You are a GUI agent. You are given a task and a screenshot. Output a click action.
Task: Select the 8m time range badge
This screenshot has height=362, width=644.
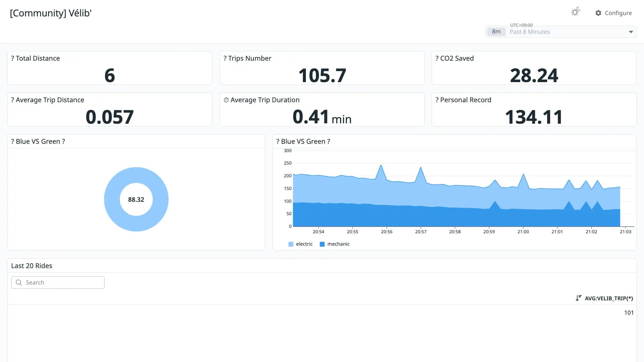(x=496, y=32)
